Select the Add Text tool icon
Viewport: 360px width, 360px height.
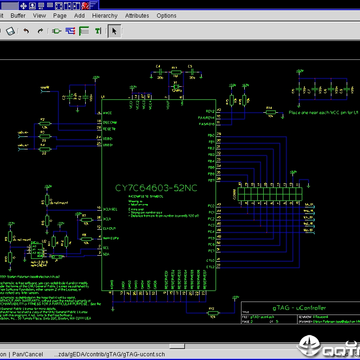coord(98,31)
